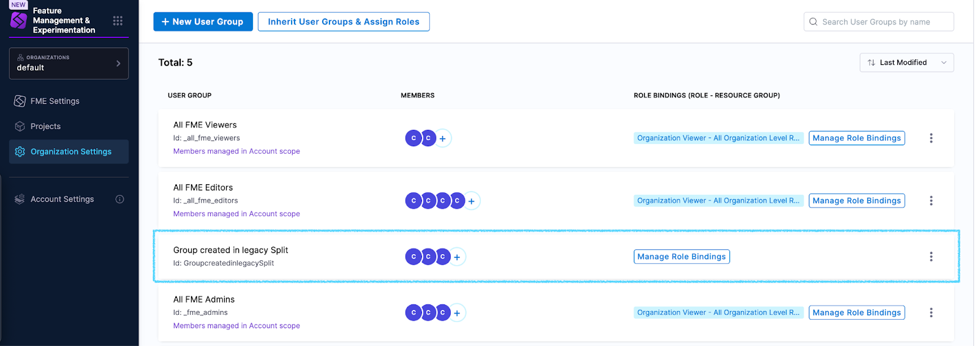Open more options for legacy Split group

click(x=931, y=257)
